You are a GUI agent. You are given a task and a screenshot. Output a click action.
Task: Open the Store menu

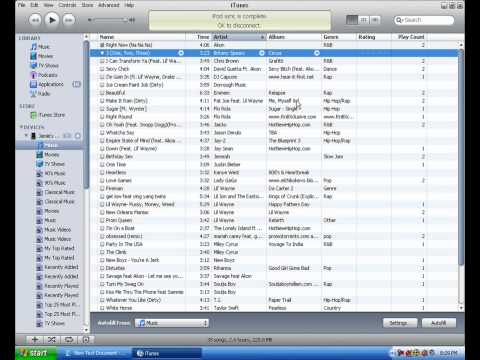(87, 5)
